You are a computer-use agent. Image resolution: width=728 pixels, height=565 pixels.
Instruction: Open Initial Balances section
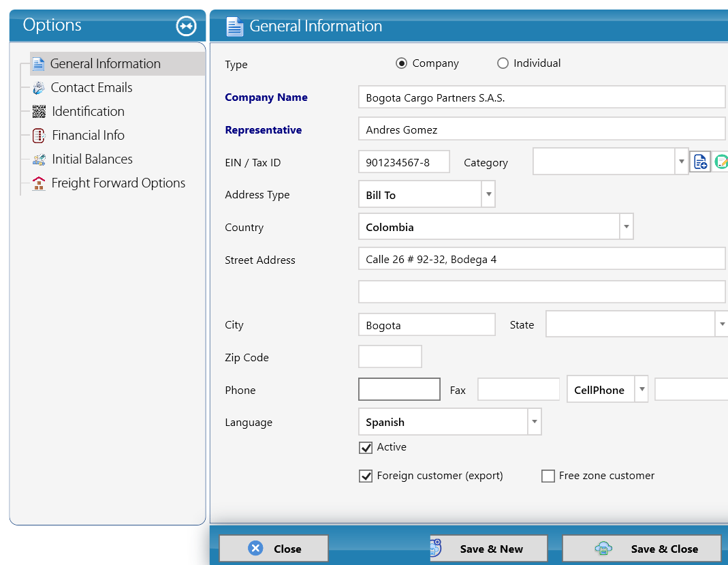[x=93, y=159]
